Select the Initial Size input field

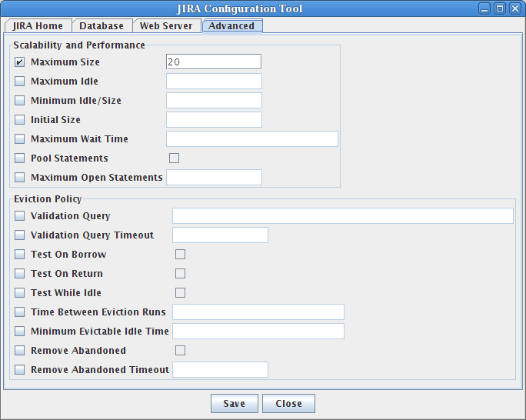point(214,120)
